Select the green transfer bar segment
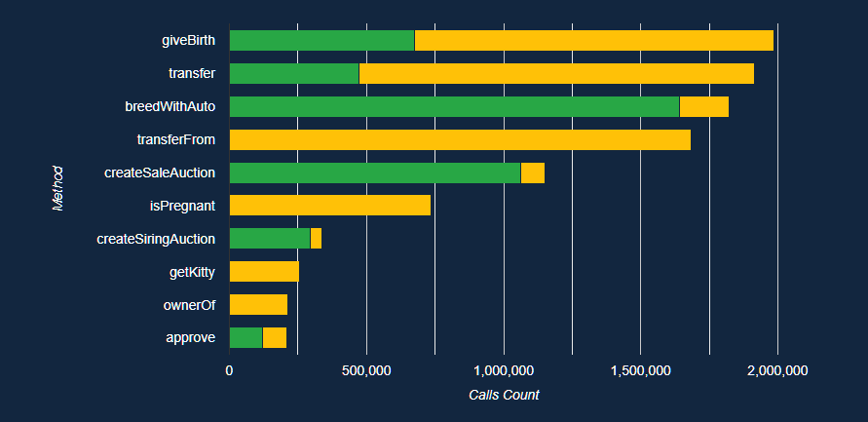Viewport: 868px width, 422px height. point(294,74)
